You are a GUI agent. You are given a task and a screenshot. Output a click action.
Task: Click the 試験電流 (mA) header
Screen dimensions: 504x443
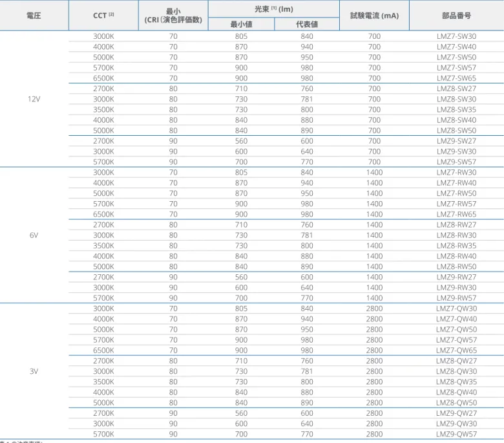click(375, 16)
